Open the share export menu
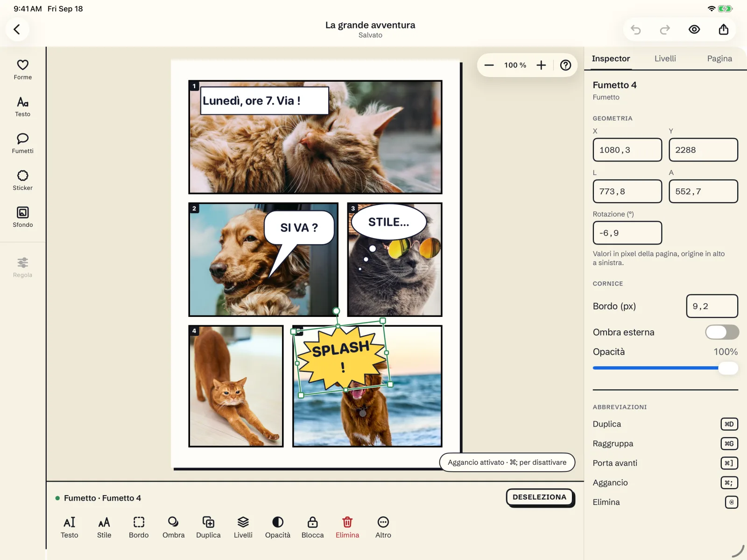The image size is (747, 560). click(x=723, y=29)
